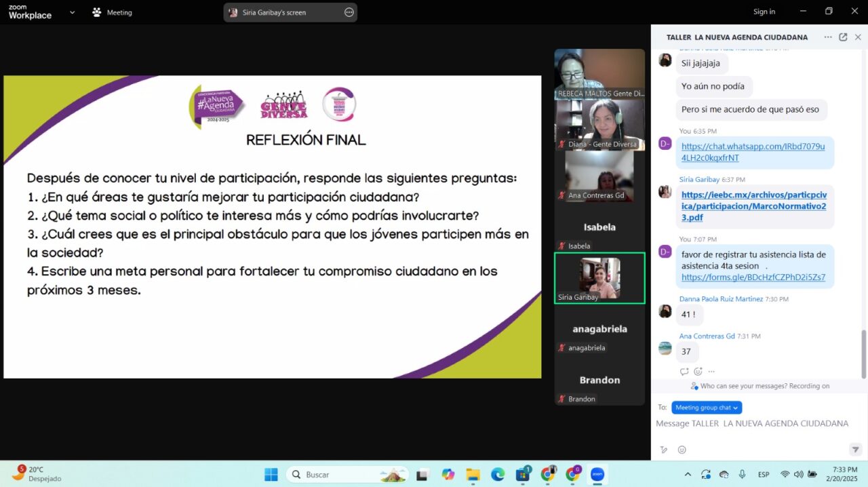Open chat panel more options menu
This screenshot has width=868, height=487.
pos(827,37)
